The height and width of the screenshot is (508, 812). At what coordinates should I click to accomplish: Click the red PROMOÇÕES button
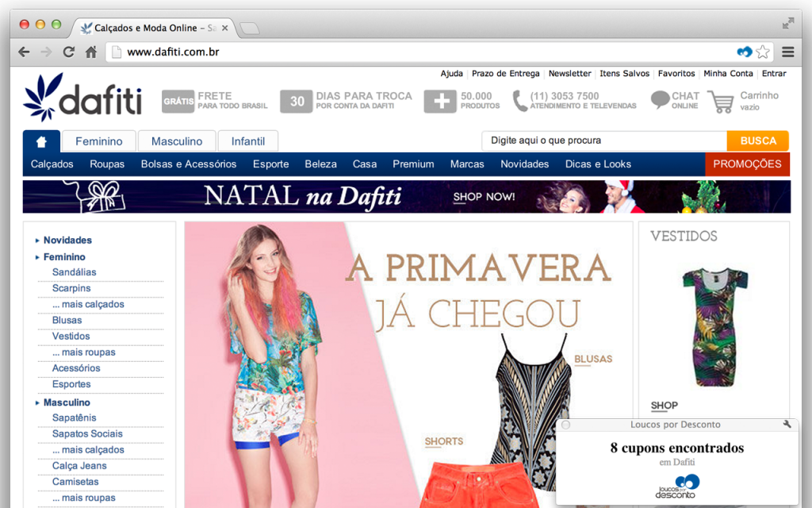click(x=747, y=164)
